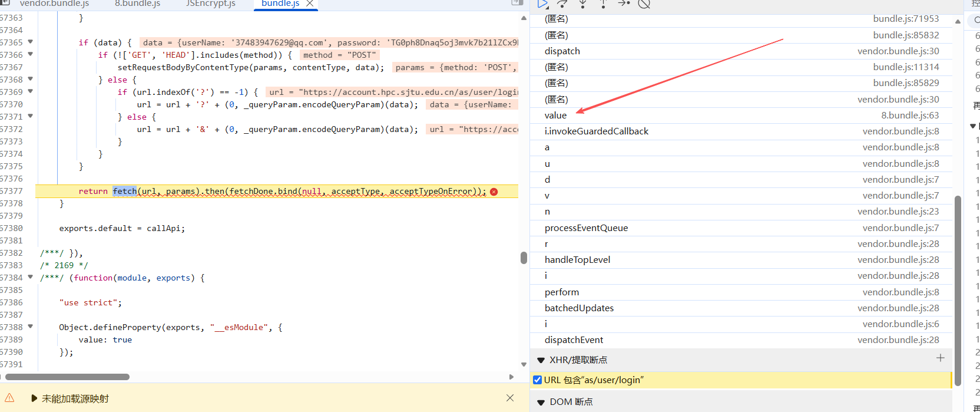Step into the next function call
This screenshot has height=412, width=980.
coord(582,4)
